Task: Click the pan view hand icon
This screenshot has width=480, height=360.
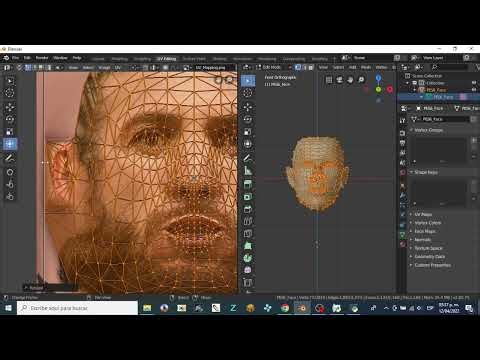Action: [350, 80]
